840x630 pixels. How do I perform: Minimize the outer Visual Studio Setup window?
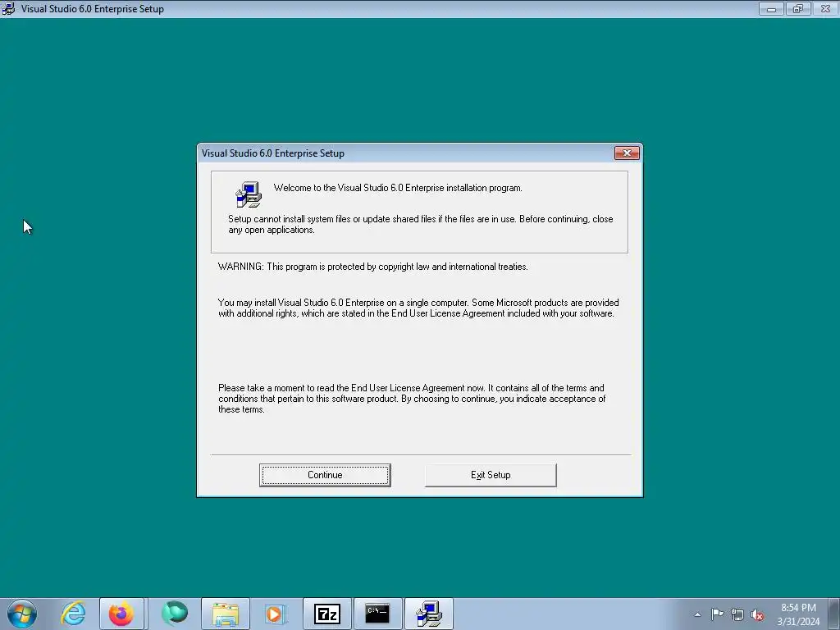771,8
